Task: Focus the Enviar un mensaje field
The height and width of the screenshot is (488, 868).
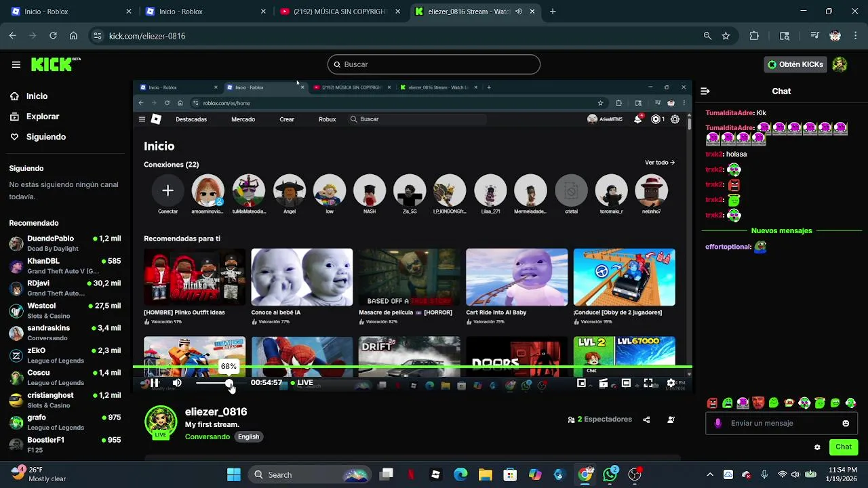Action: point(781,424)
